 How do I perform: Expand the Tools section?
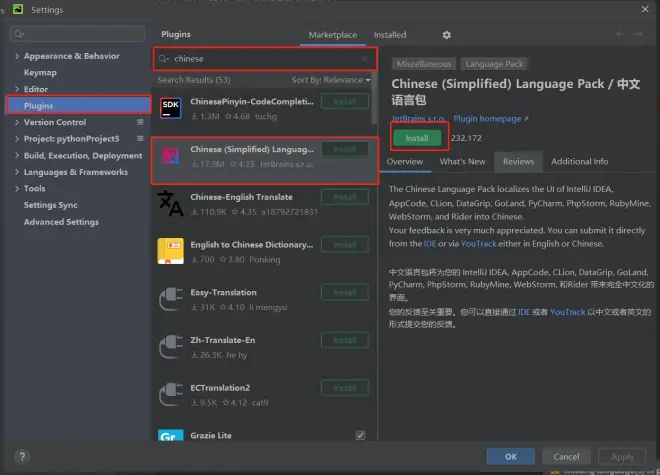point(17,188)
